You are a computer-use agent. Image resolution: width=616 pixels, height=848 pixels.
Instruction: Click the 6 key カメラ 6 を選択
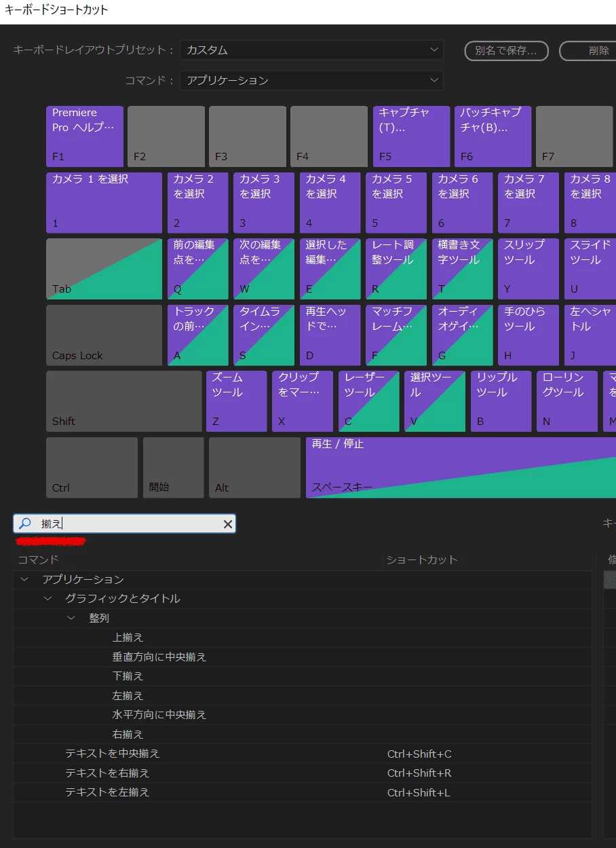click(x=463, y=203)
